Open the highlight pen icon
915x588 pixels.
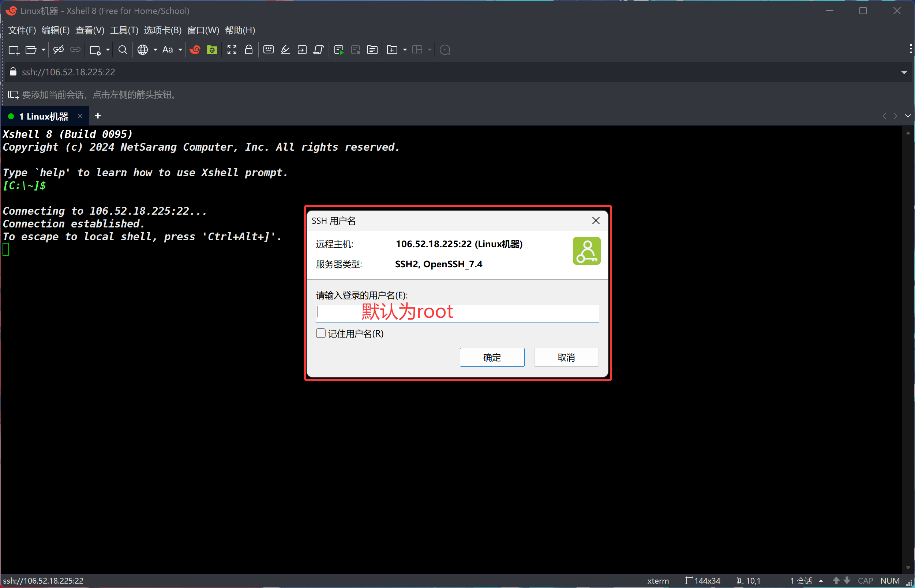pos(285,50)
